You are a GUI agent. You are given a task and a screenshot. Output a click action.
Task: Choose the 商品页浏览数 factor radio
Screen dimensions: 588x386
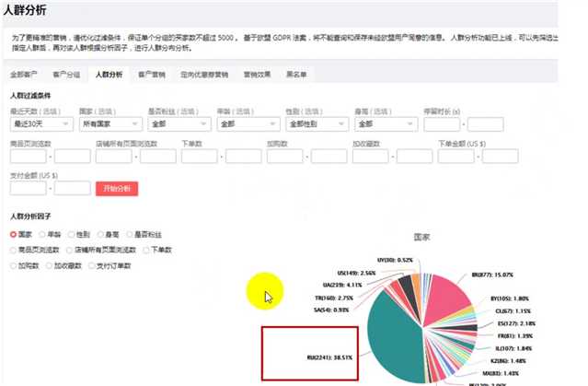14,250
